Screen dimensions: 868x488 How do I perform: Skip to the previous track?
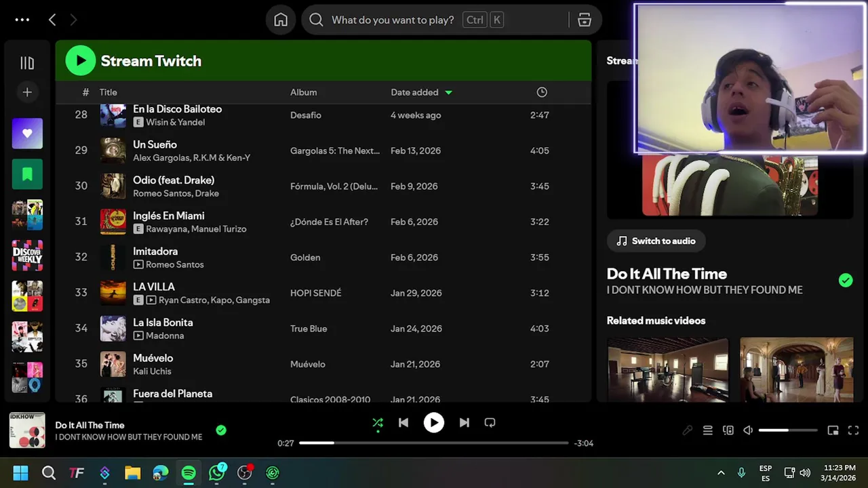[403, 423]
